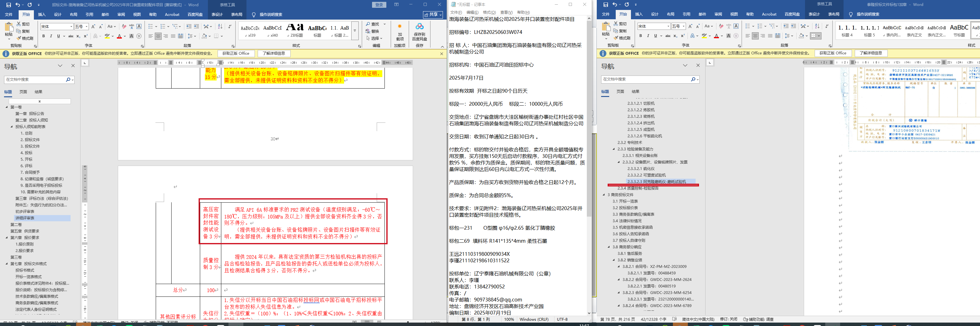The height and width of the screenshot is (326, 980).
Task: Apply shading fill color in right Word ribbon
Action: click(x=801, y=36)
